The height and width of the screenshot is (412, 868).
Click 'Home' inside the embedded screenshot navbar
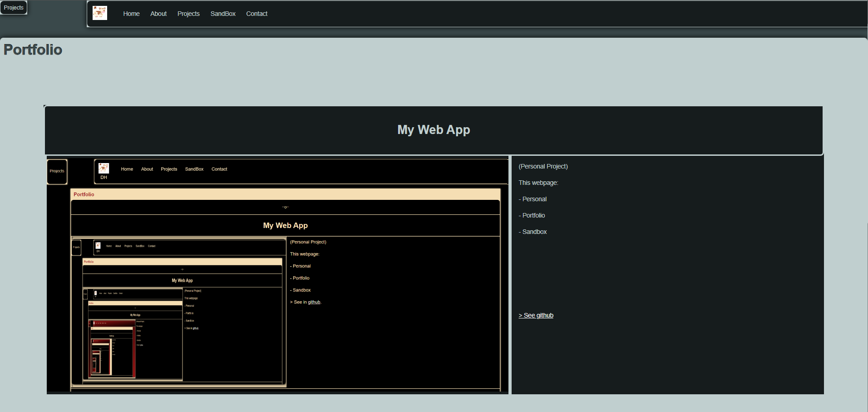tap(127, 169)
